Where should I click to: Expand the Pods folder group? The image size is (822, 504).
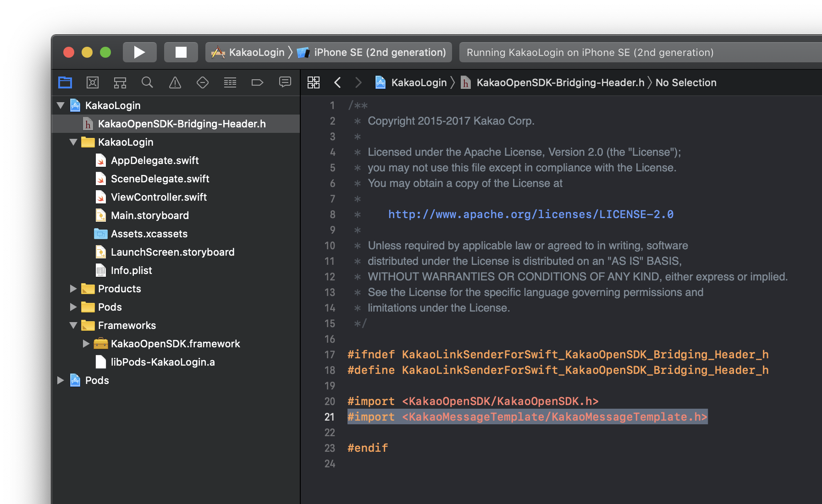[73, 307]
